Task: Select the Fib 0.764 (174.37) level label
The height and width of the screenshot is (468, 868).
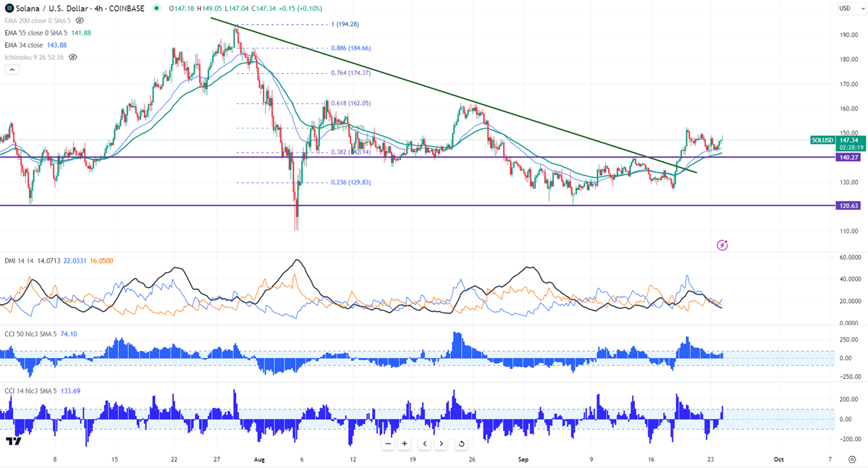Action: [x=351, y=73]
